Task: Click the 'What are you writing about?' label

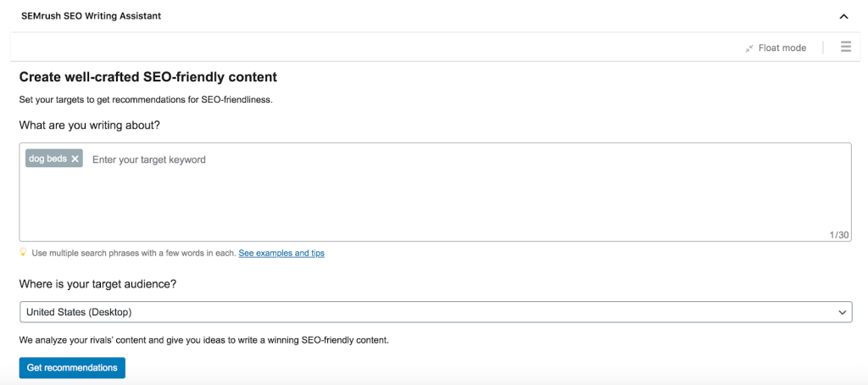Action: point(90,126)
